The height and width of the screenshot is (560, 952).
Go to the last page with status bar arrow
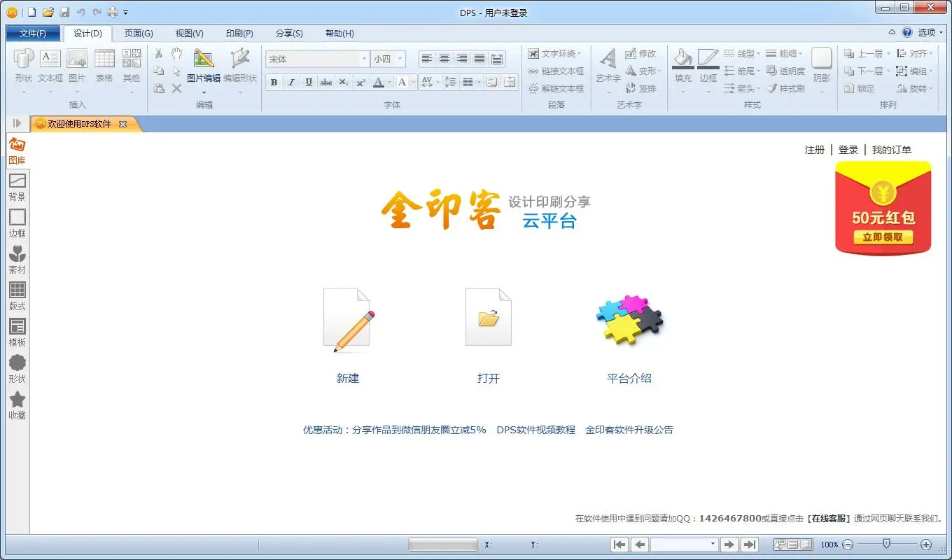click(x=750, y=544)
